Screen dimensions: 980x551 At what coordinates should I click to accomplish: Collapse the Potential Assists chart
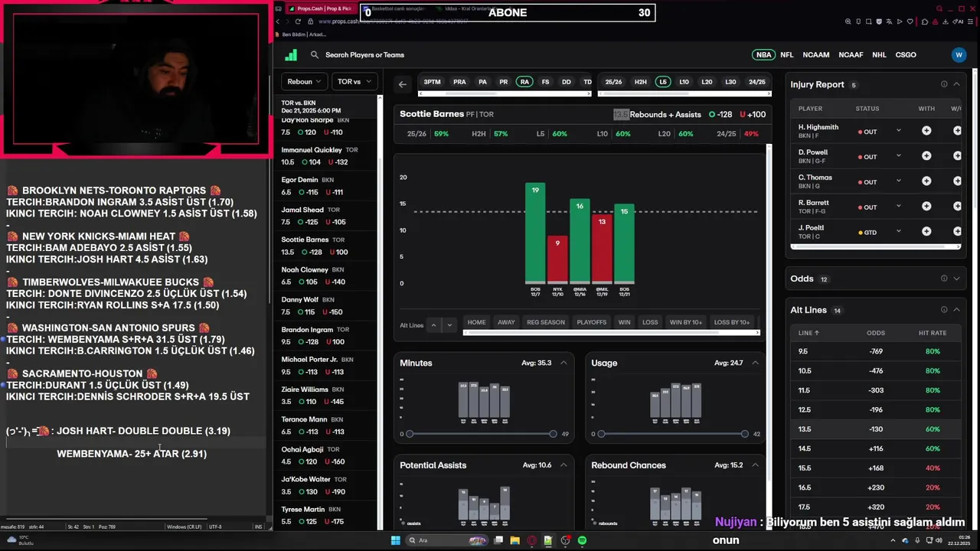(563, 465)
